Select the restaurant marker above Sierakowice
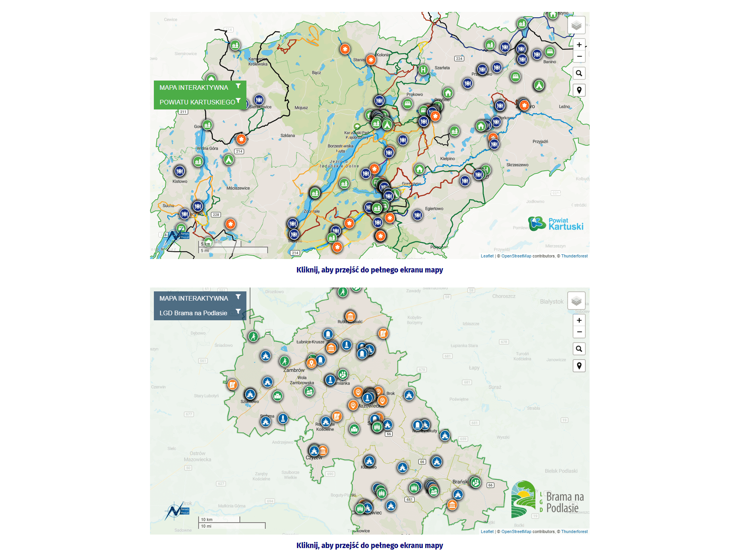 click(x=259, y=100)
